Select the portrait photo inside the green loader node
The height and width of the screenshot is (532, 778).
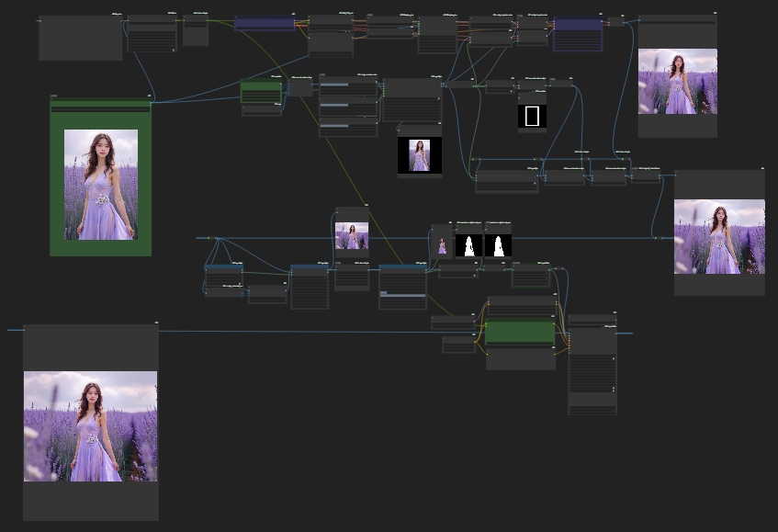(x=101, y=185)
